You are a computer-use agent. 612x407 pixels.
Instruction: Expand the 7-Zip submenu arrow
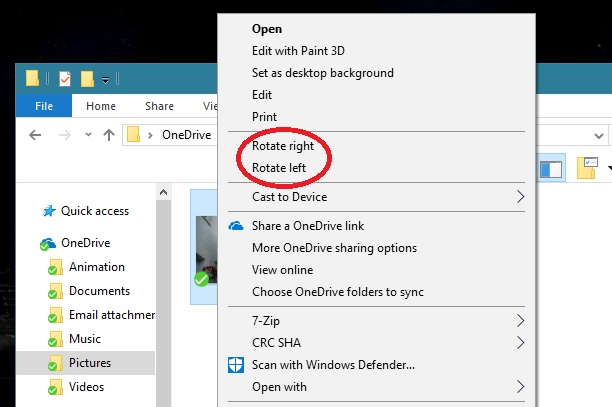[x=520, y=321]
